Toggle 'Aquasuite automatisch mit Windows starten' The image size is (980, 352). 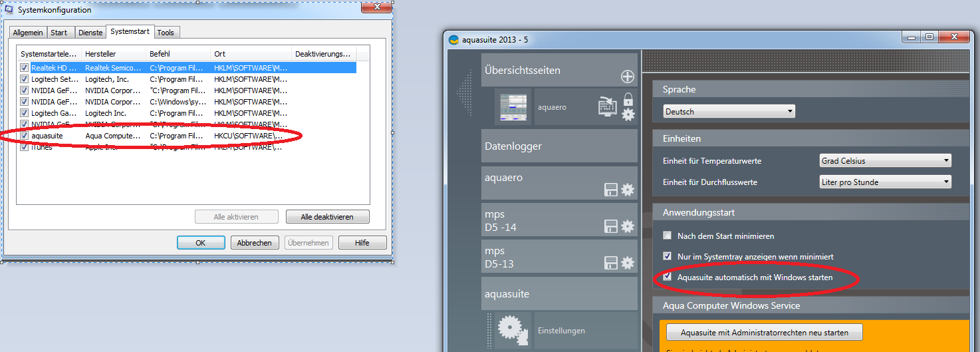(668, 277)
